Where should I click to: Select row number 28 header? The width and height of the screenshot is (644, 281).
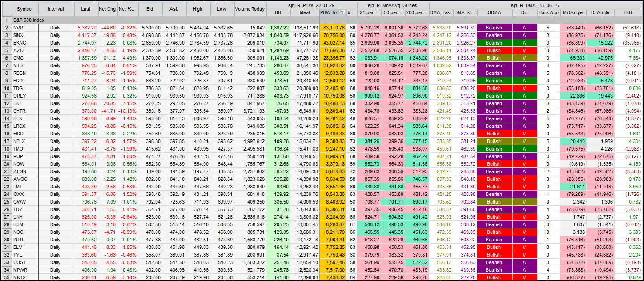(x=7, y=224)
